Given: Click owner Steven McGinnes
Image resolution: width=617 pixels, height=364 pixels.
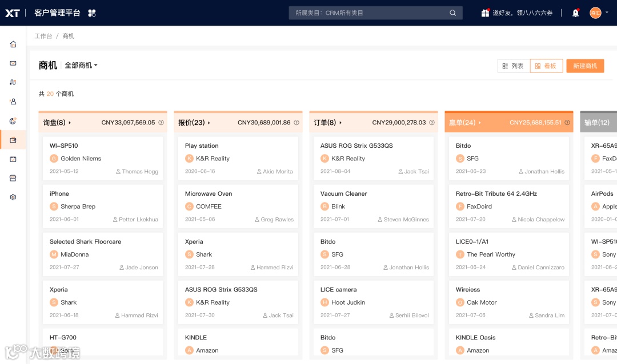Looking at the screenshot, I should [403, 219].
